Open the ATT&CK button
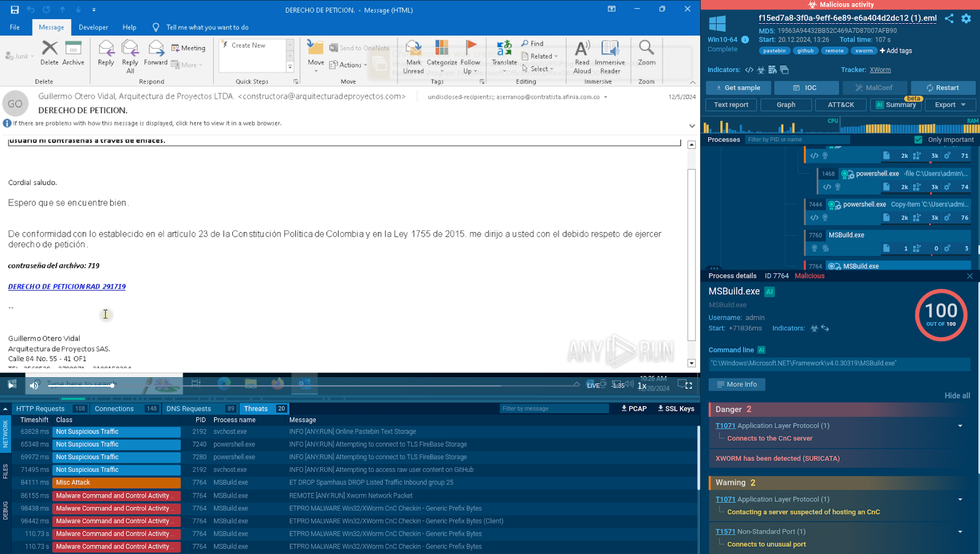 point(841,105)
